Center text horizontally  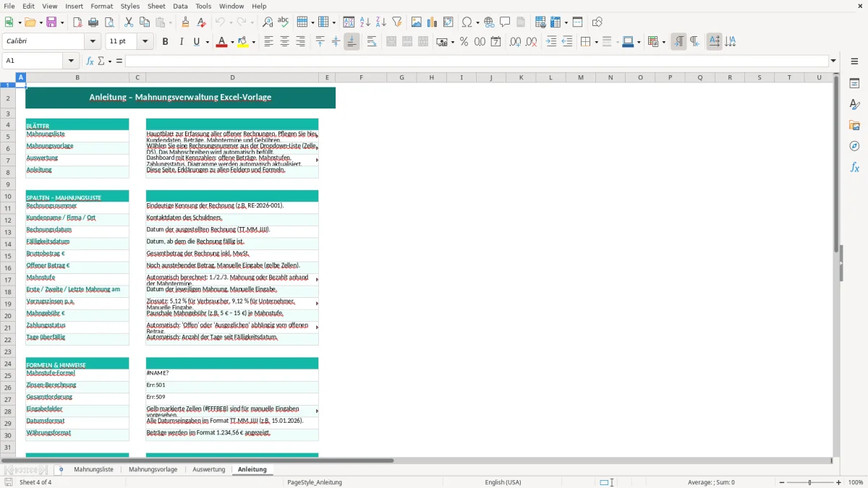(284, 42)
